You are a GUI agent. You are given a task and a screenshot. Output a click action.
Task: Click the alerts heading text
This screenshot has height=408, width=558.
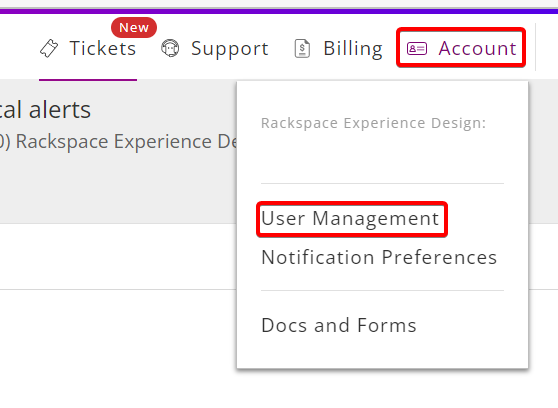45,109
